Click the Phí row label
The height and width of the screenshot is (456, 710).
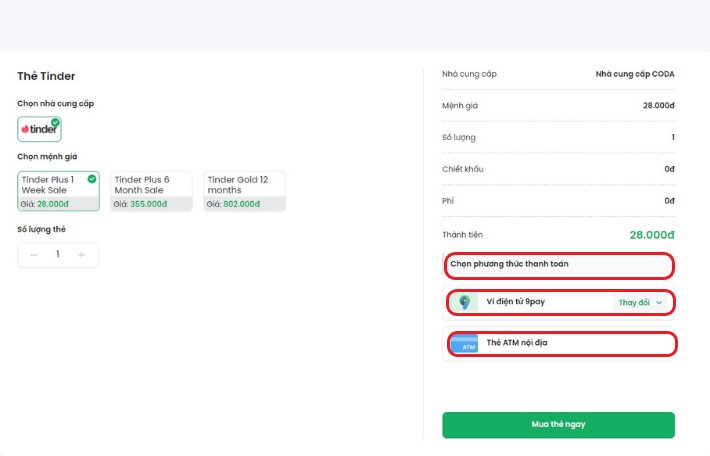click(448, 201)
